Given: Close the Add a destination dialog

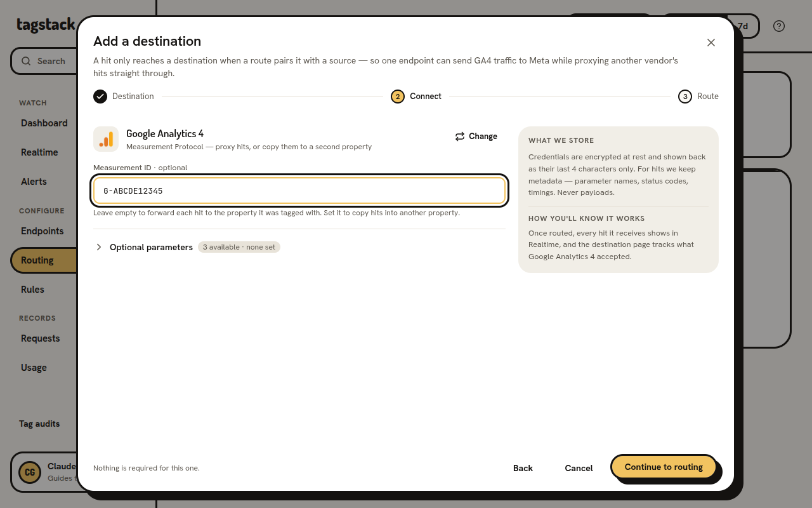Looking at the screenshot, I should (711, 43).
